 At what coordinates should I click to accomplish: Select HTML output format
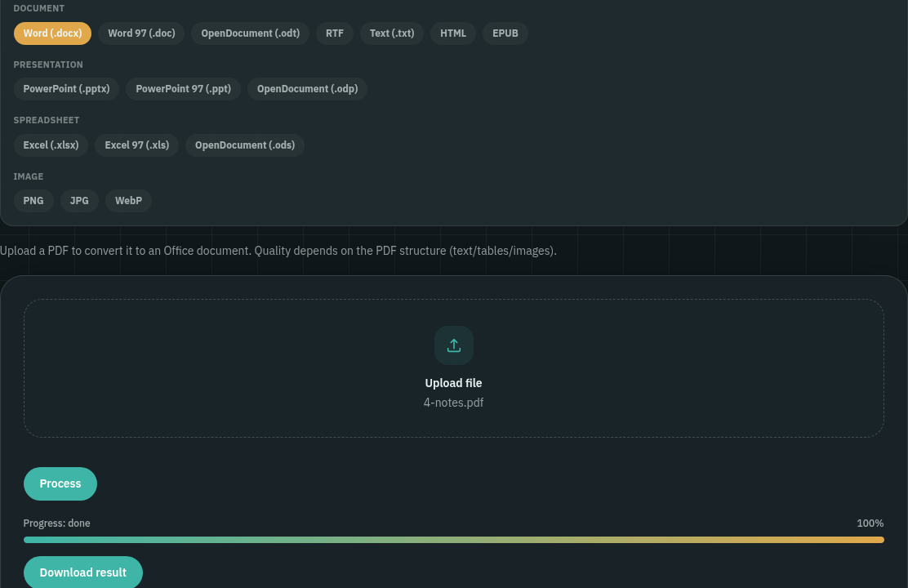tap(453, 33)
